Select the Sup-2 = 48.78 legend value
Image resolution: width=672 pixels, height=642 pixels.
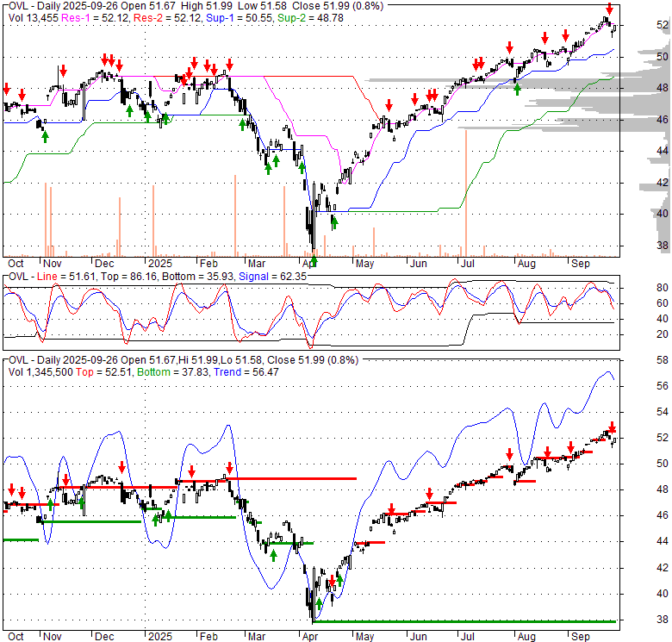coord(310,18)
